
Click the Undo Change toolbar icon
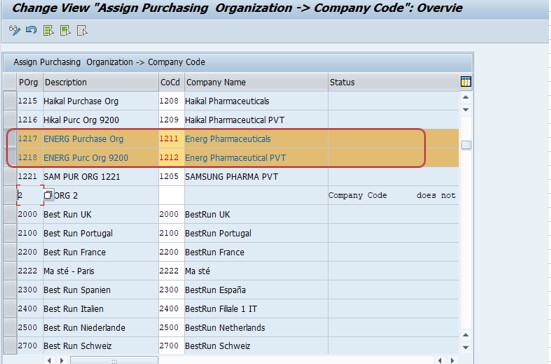(x=31, y=31)
